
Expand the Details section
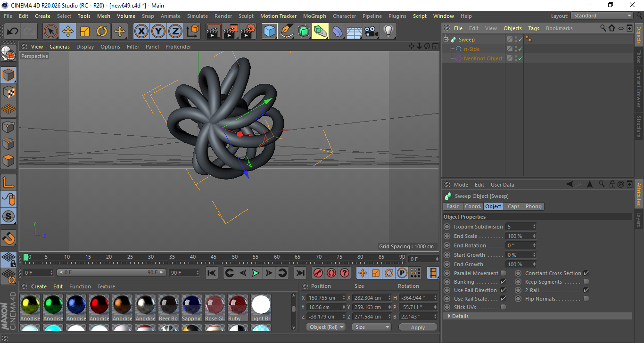537,316
